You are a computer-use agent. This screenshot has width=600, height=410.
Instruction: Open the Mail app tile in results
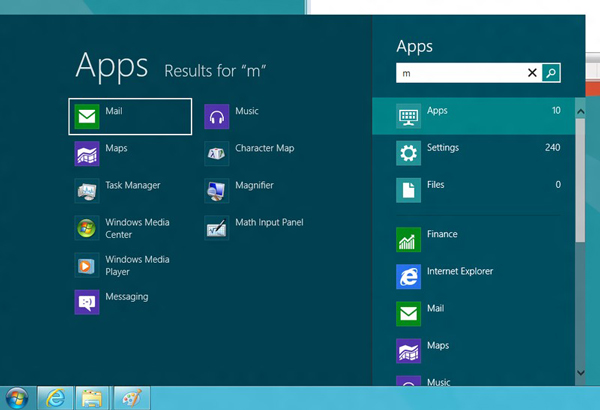pos(130,116)
